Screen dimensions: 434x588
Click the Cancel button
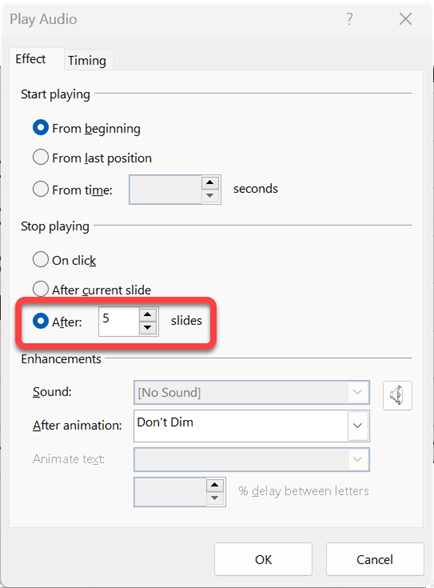(x=375, y=559)
